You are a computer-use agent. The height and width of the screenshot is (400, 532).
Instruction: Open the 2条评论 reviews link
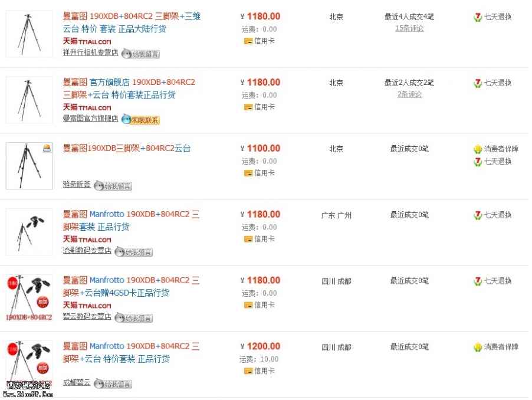pyautogui.click(x=409, y=94)
